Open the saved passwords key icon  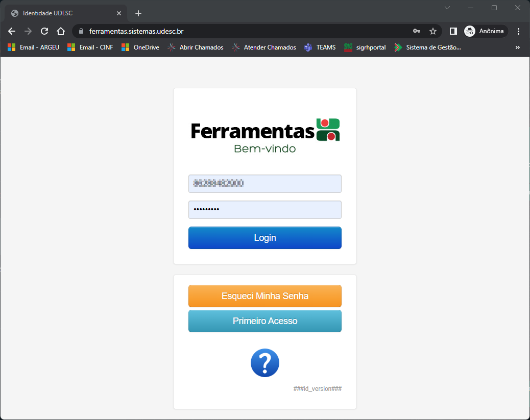pos(417,31)
